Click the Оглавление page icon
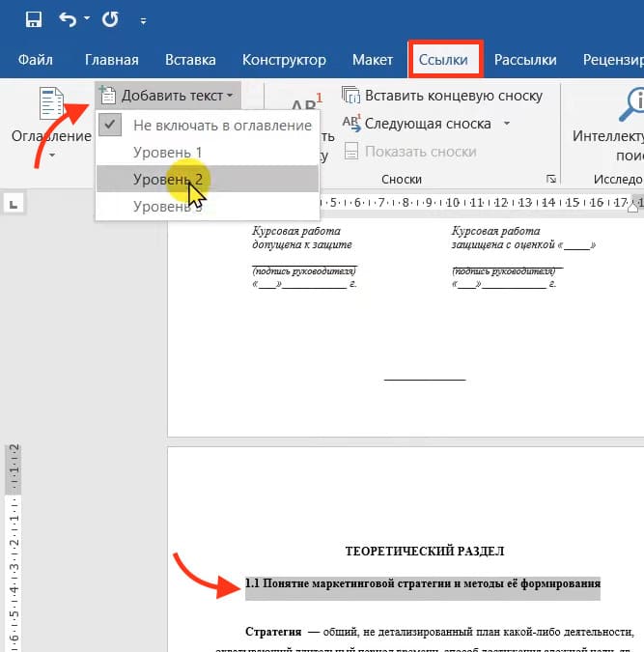Viewport: 644px width, 652px height. (x=51, y=102)
